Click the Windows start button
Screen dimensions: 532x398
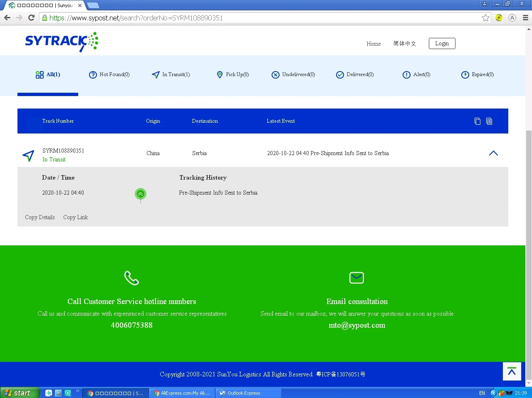(x=20, y=393)
